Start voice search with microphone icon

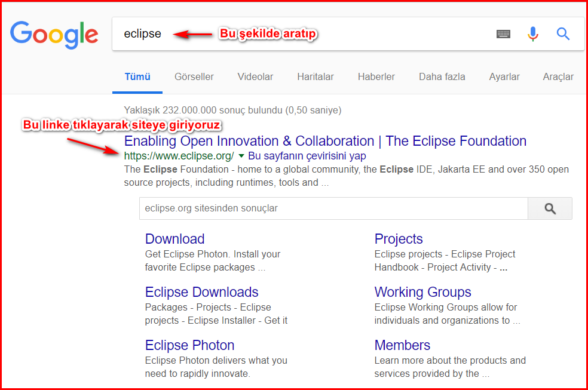[x=532, y=34]
